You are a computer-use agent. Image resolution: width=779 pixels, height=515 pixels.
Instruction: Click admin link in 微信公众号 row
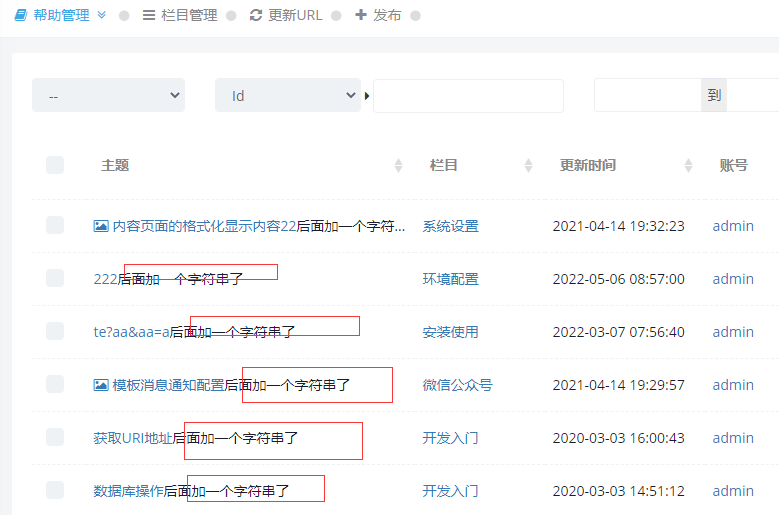(733, 385)
